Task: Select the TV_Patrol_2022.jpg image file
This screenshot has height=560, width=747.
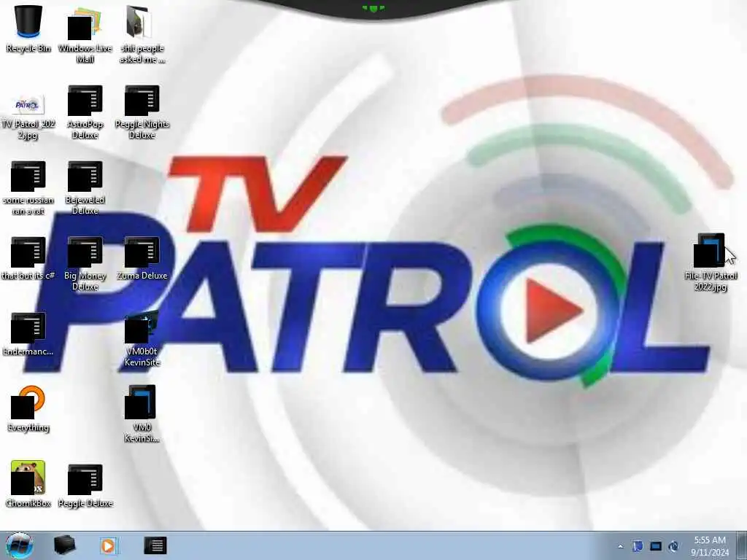Action: 28,117
